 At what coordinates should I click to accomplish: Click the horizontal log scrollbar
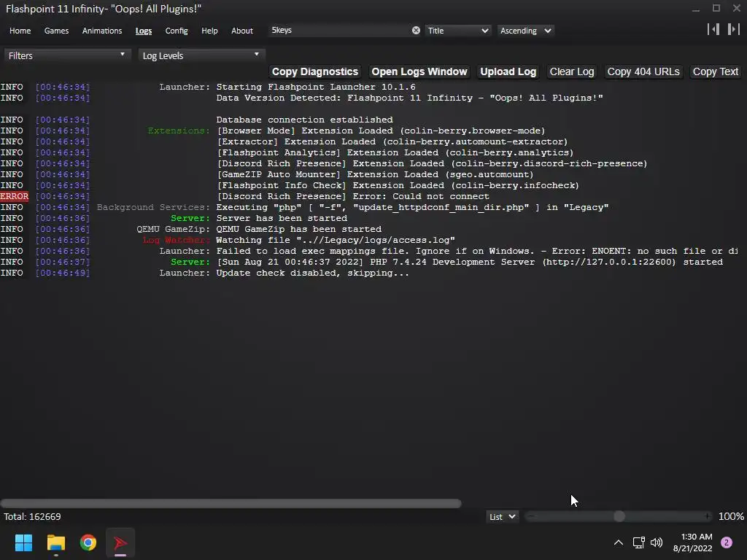pyautogui.click(x=231, y=503)
